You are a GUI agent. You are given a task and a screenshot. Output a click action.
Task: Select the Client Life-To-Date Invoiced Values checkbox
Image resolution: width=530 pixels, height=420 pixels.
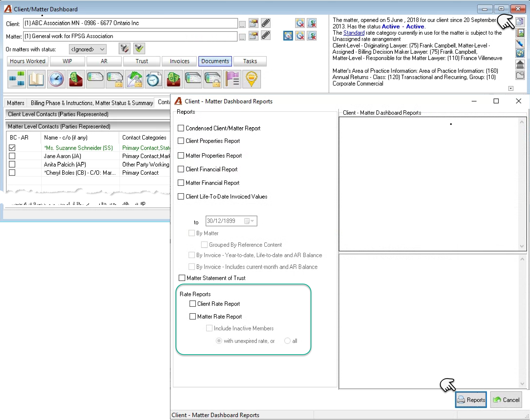[x=181, y=196]
